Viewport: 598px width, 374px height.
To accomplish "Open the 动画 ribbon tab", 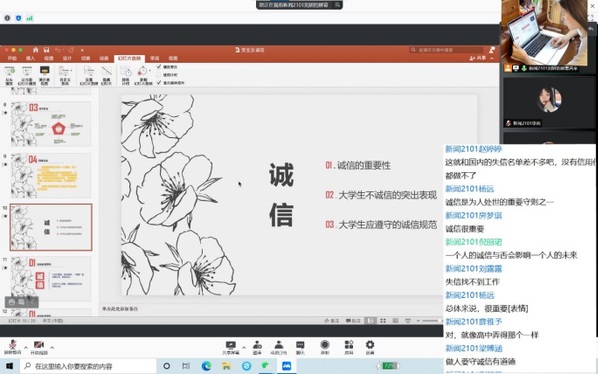I will tap(104, 58).
